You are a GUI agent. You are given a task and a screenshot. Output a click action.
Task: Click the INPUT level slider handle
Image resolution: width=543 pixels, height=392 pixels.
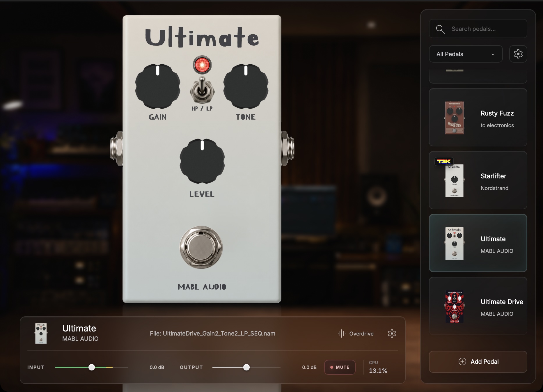click(92, 367)
